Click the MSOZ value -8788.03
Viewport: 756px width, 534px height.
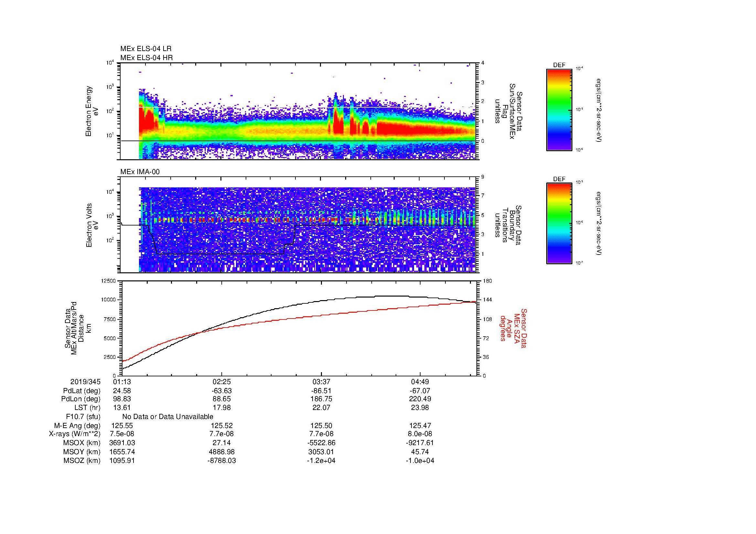point(222,461)
